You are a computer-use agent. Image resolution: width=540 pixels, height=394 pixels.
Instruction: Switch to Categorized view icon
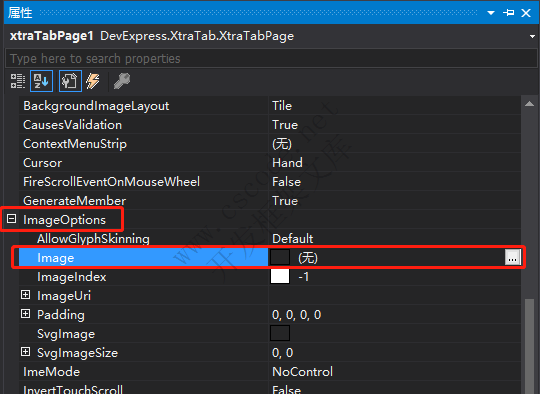pyautogui.click(x=17, y=81)
